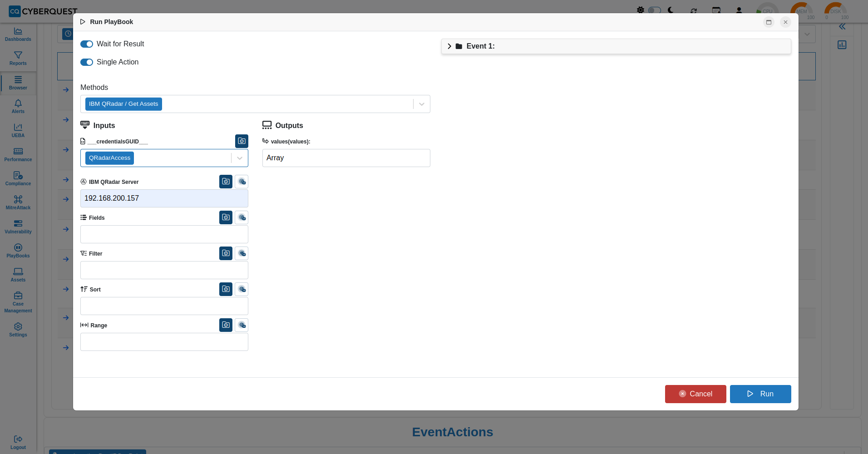Click the Sort input box

pyautogui.click(x=164, y=306)
